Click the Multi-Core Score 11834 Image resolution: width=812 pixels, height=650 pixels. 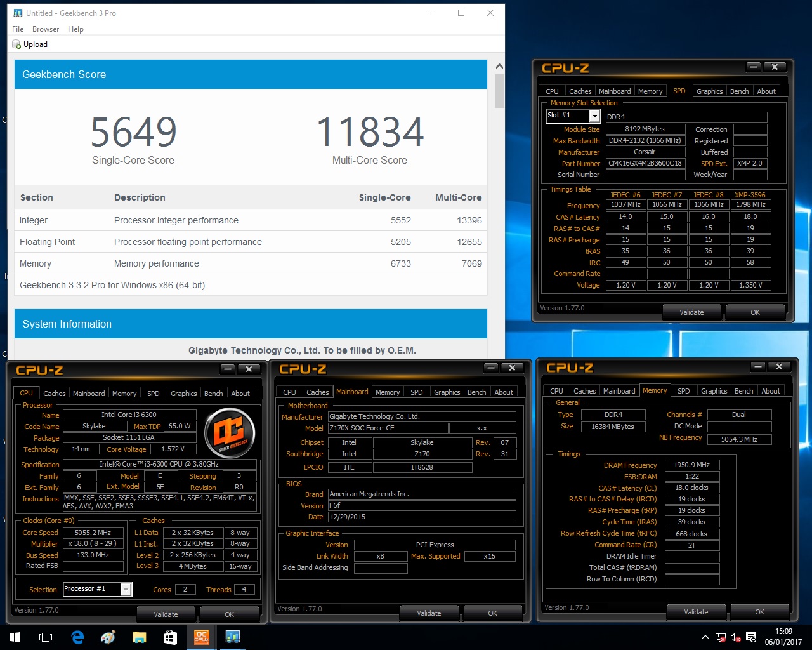tap(370, 132)
